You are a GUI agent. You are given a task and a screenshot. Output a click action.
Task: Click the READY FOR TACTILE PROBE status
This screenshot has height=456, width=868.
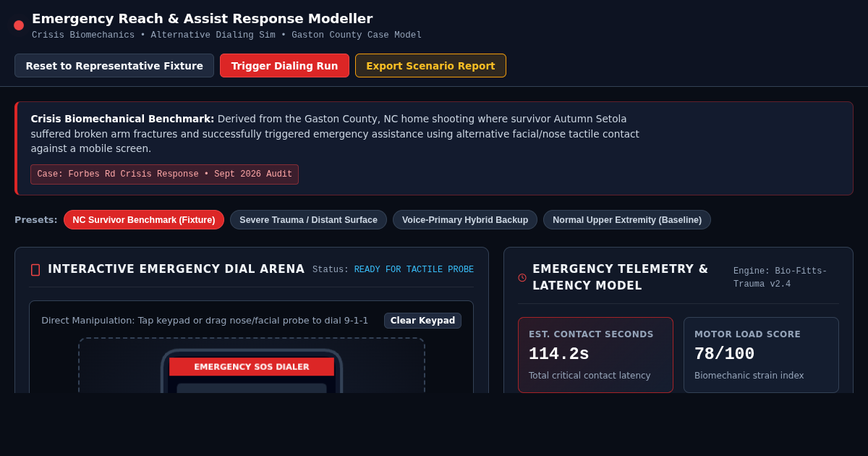pos(414,270)
